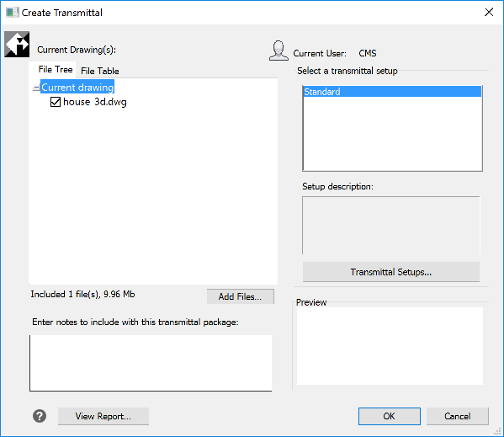Image resolution: width=504 pixels, height=437 pixels.
Task: Confirm with the OK button
Action: tap(390, 417)
